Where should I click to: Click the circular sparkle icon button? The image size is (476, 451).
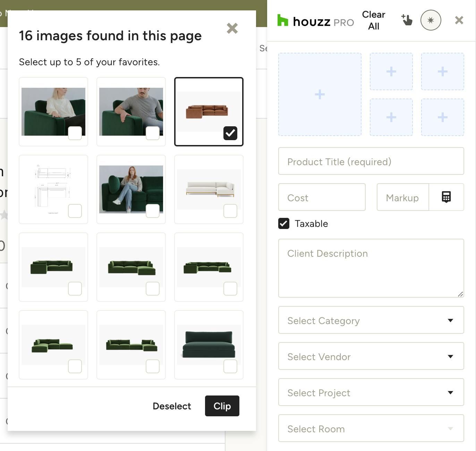tap(431, 20)
